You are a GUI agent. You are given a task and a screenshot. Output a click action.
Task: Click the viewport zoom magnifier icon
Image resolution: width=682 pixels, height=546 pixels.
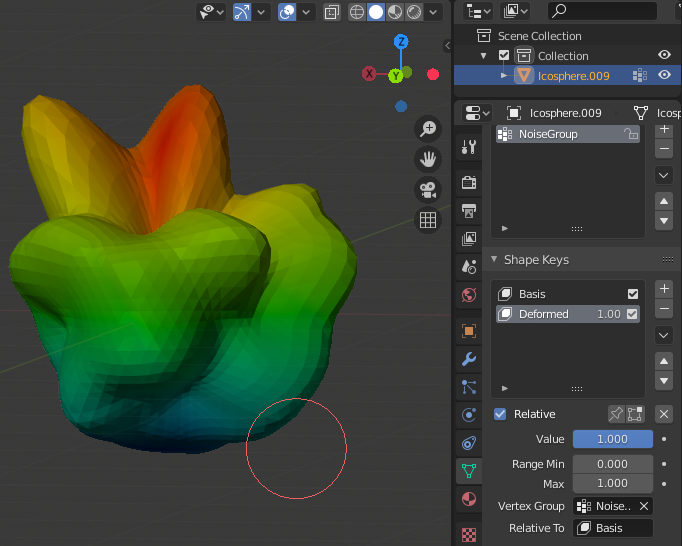[x=428, y=129]
